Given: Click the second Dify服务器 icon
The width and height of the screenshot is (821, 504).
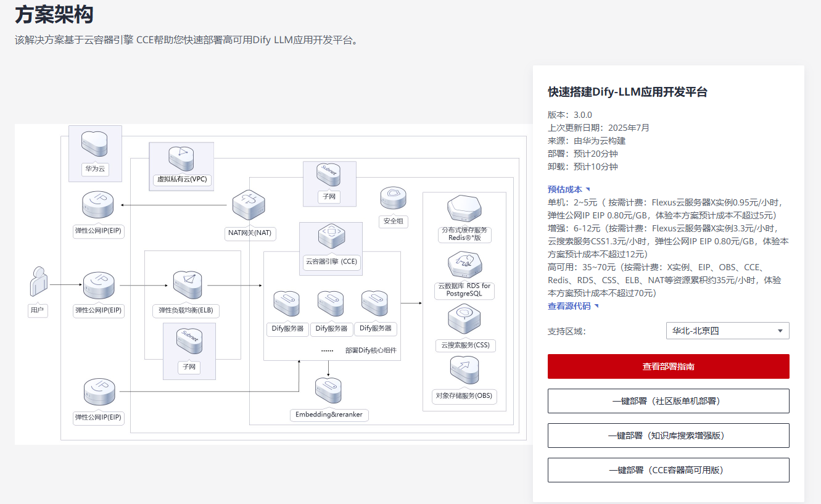Looking at the screenshot, I should 331,305.
